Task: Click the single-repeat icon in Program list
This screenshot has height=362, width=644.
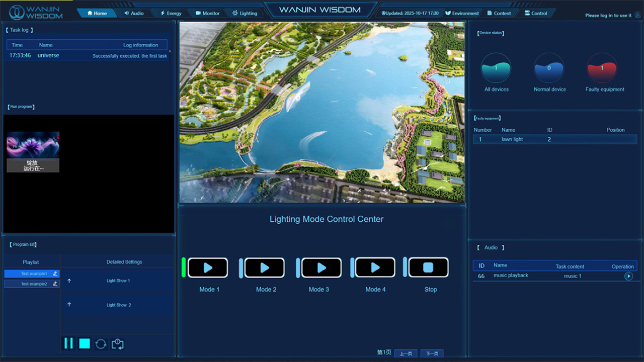Action: (x=118, y=344)
